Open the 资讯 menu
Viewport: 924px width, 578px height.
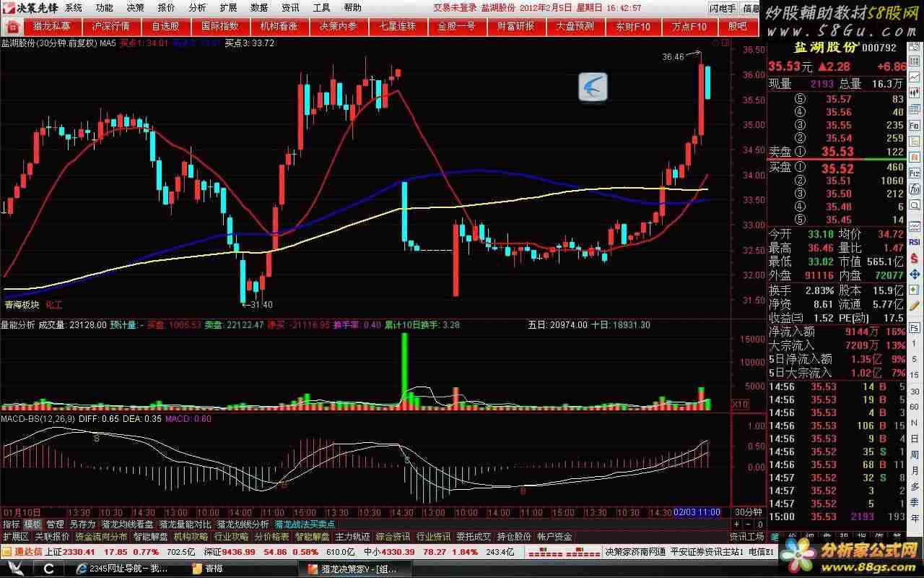pos(291,8)
